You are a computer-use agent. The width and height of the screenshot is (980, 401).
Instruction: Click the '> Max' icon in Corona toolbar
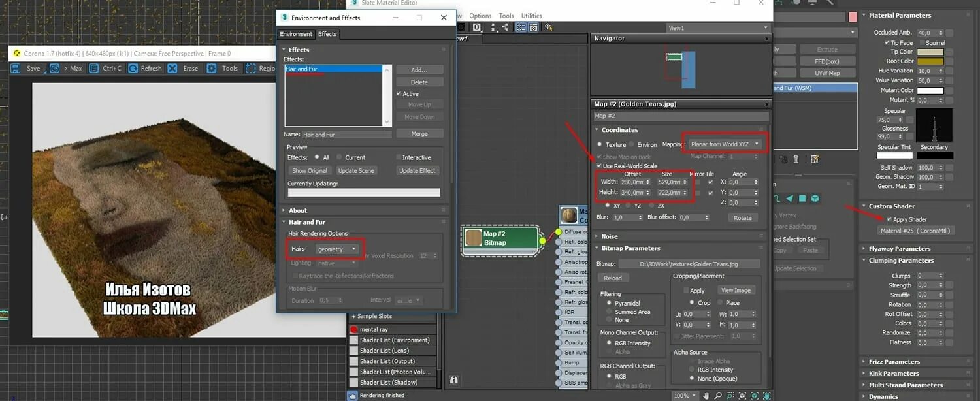pyautogui.click(x=54, y=68)
